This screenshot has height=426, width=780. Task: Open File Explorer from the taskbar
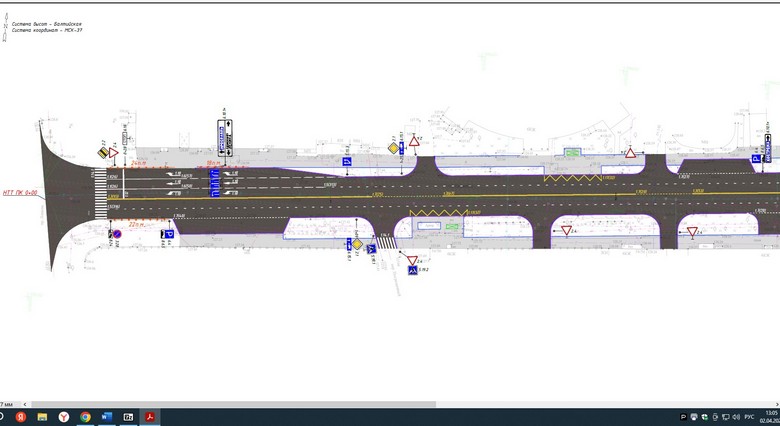click(x=41, y=416)
